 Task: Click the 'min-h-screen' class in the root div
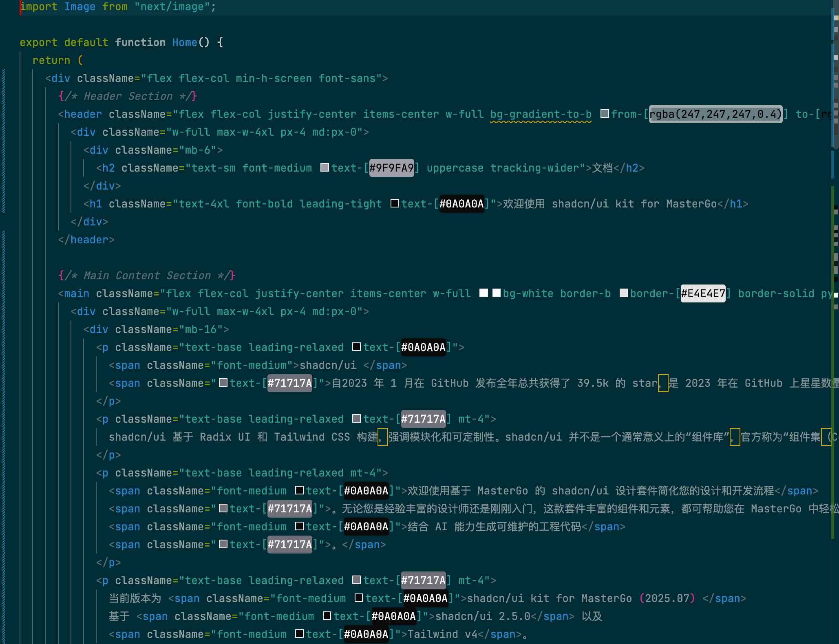(274, 78)
